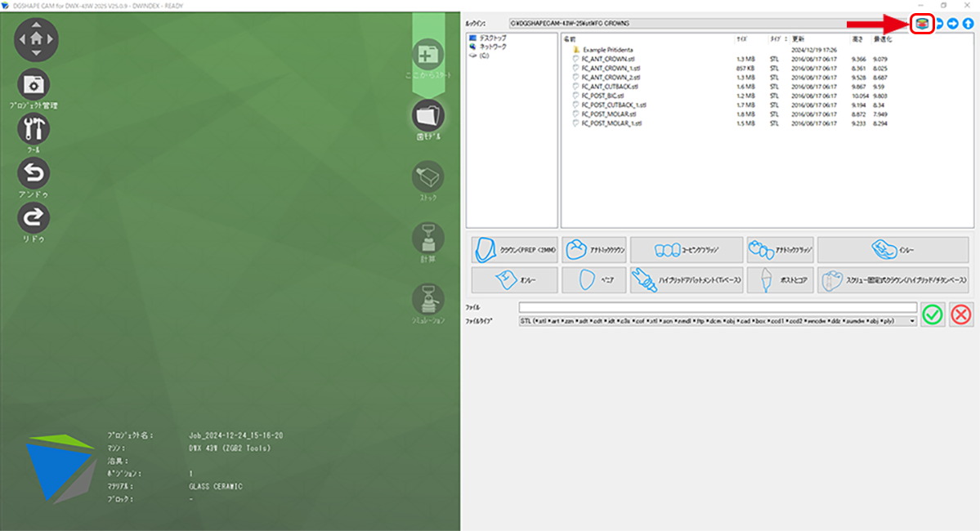Choose アナトミックブリッジ restoration type
The height and width of the screenshot is (531, 980).
(x=780, y=250)
